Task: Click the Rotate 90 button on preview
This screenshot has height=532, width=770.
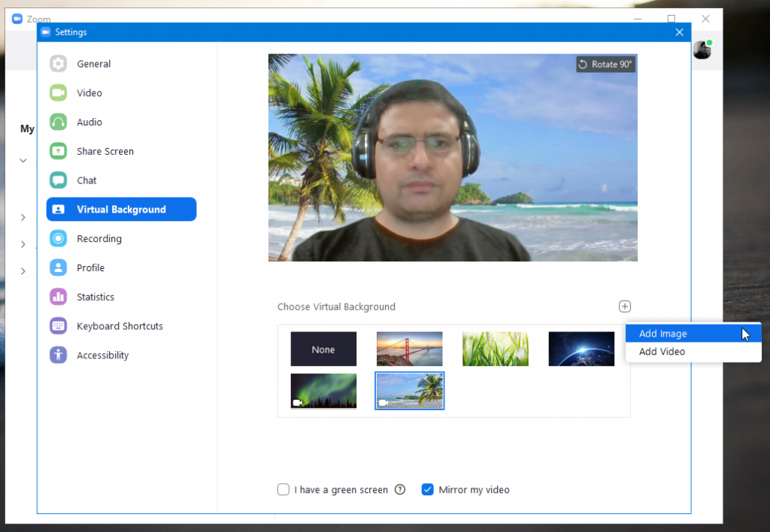Action: point(605,64)
